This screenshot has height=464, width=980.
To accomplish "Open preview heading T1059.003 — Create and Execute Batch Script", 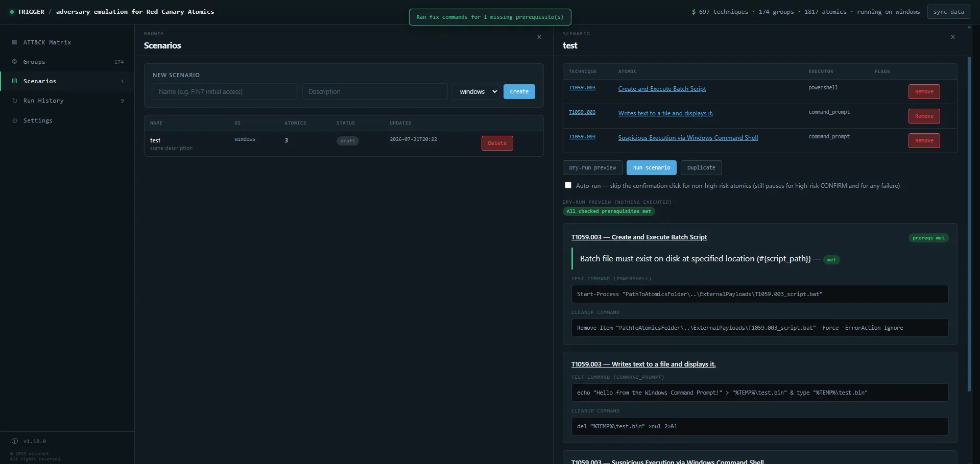I will (x=639, y=237).
